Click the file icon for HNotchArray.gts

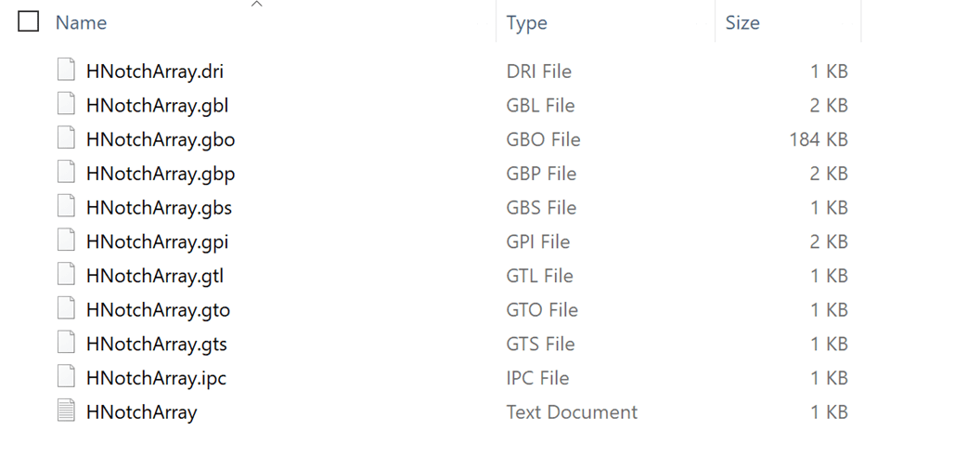coord(66,343)
